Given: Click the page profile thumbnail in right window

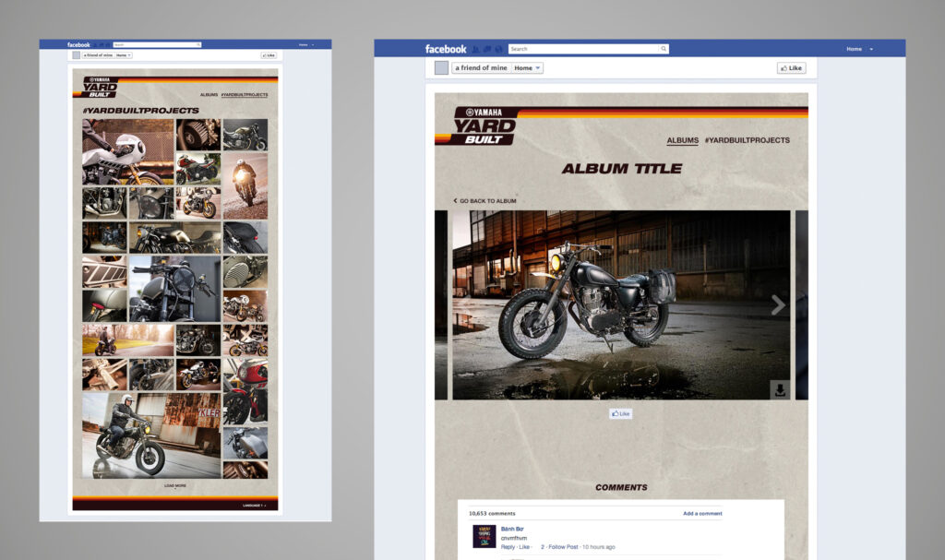Looking at the screenshot, I should (x=441, y=67).
